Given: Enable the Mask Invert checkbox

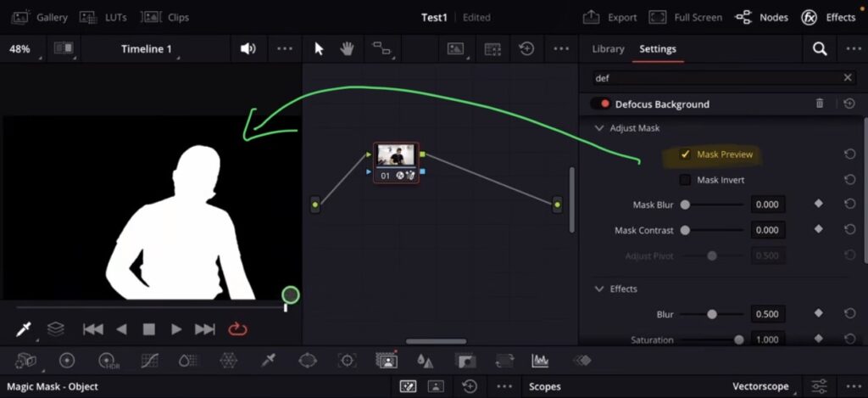Looking at the screenshot, I should click(685, 180).
